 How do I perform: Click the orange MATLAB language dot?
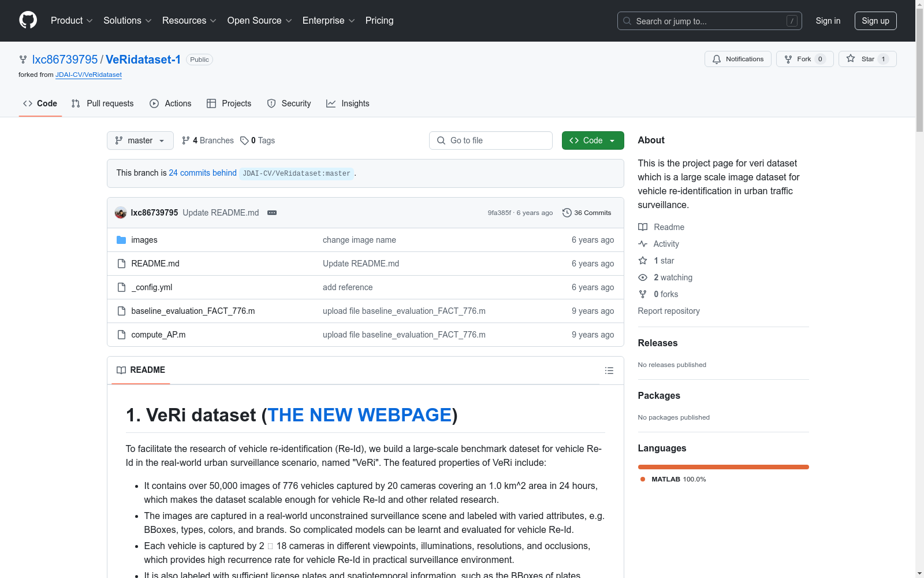point(643,479)
